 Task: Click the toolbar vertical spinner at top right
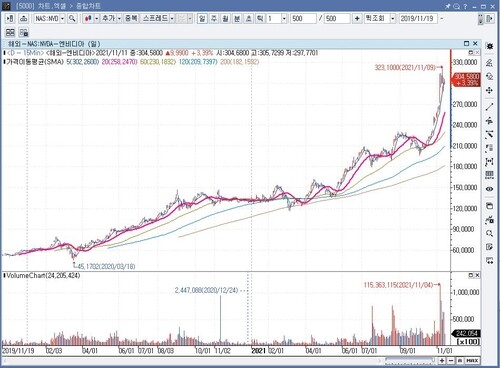pos(480,19)
